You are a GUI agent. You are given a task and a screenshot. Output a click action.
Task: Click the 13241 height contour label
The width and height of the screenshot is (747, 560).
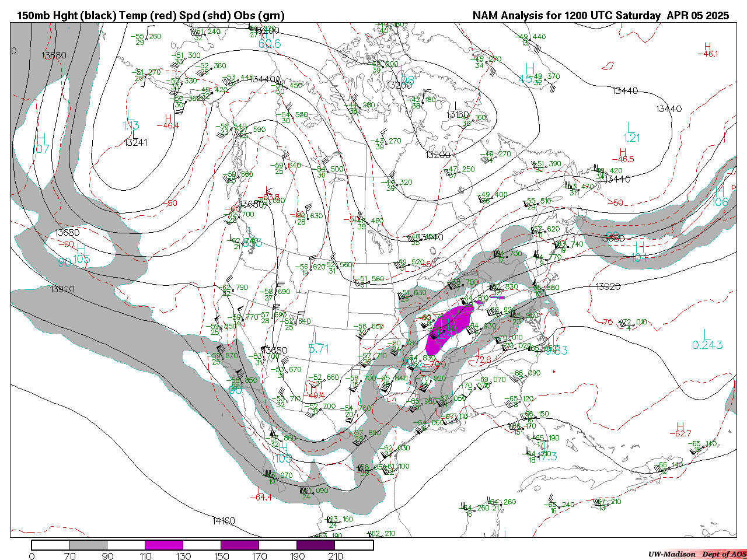tap(135, 142)
